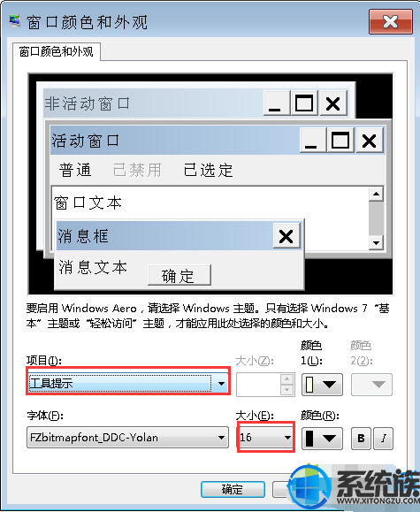This screenshot has width=420, height=512.
Task: Click the 活动窗口 preview maximize icon
Action: [340, 141]
